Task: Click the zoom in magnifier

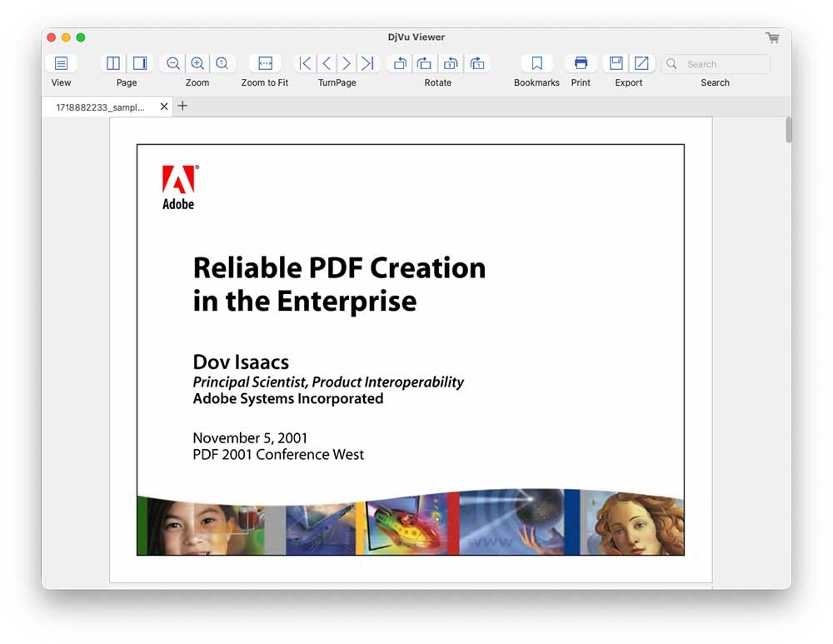Action: (x=197, y=64)
